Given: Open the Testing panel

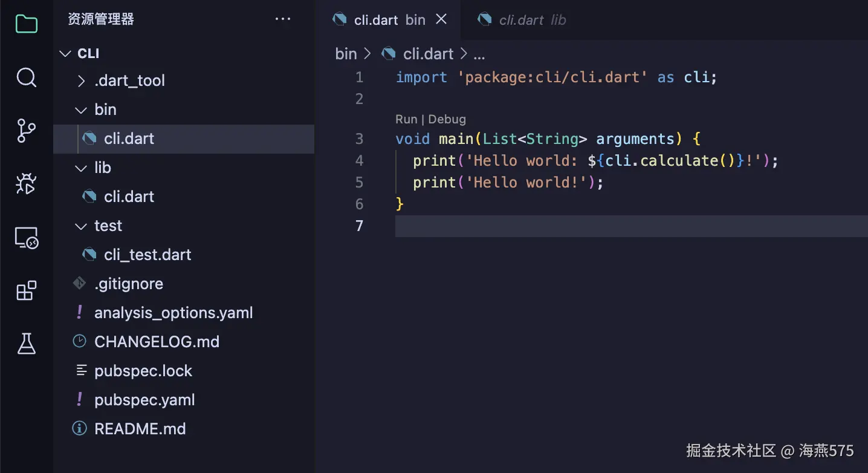Looking at the screenshot, I should pyautogui.click(x=26, y=344).
